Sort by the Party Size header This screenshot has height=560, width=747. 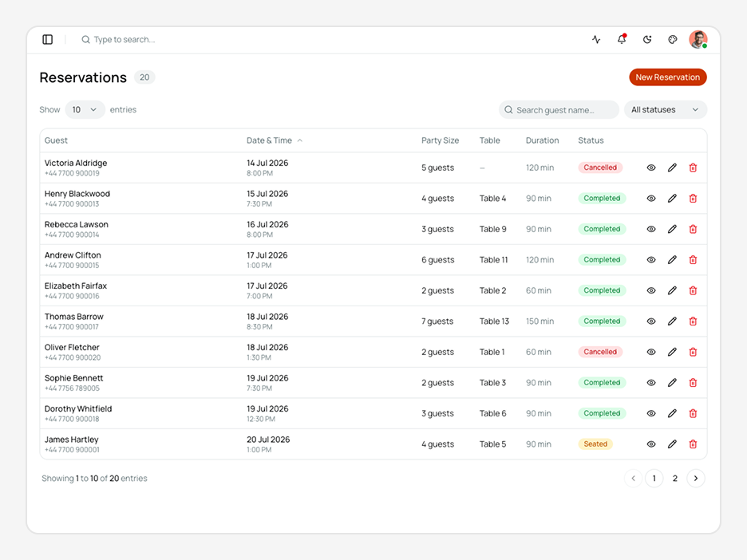(x=440, y=140)
